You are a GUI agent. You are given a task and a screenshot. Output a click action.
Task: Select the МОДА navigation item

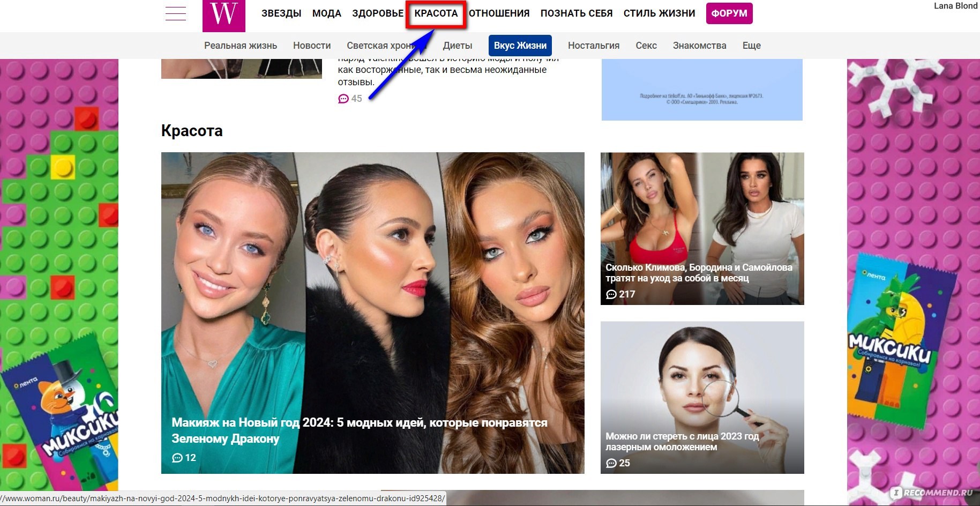[x=326, y=13]
